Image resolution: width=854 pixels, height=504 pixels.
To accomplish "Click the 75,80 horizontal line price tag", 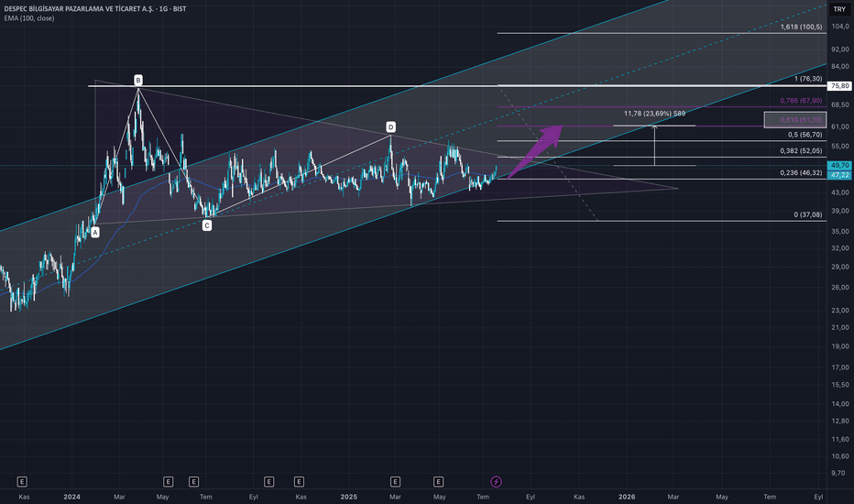I will tap(840, 86).
